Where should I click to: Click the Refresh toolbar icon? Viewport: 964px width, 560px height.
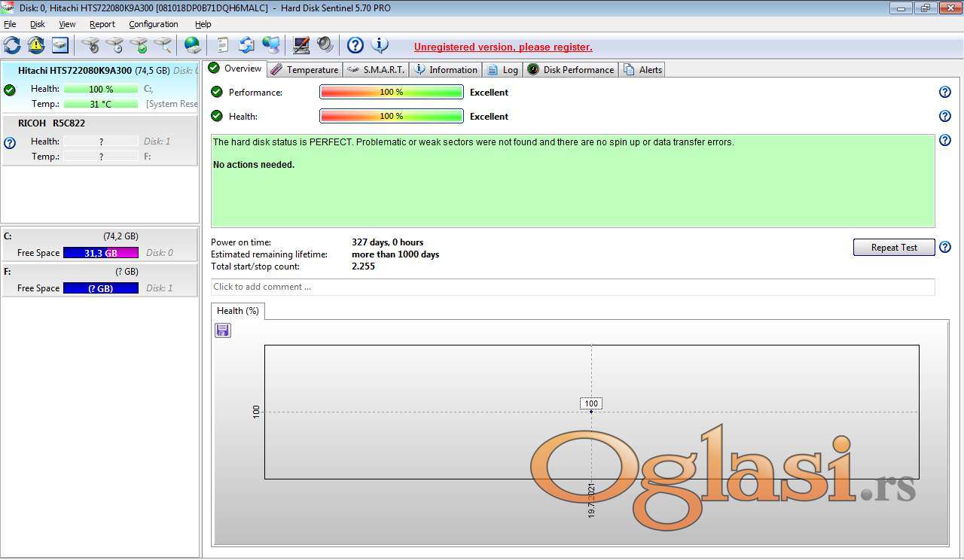(12, 45)
